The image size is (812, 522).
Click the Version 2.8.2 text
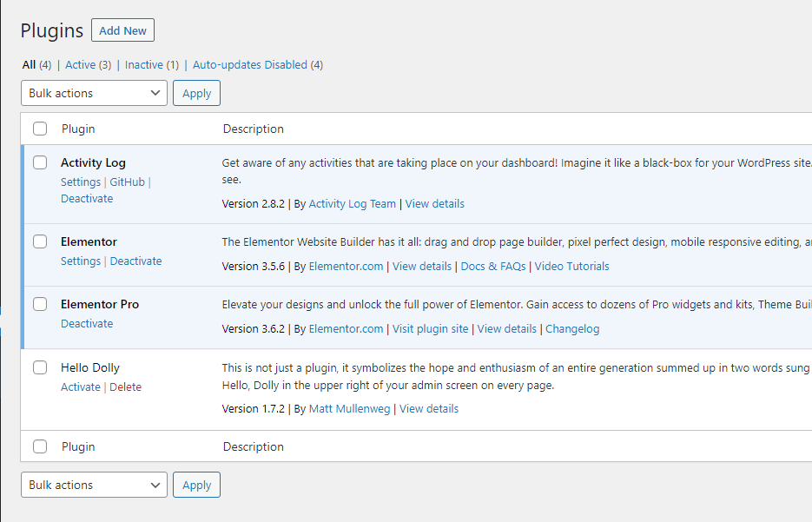click(x=254, y=204)
